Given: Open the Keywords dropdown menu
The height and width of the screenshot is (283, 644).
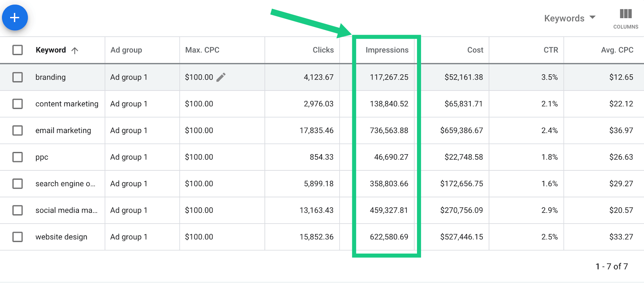Looking at the screenshot, I should [x=570, y=18].
